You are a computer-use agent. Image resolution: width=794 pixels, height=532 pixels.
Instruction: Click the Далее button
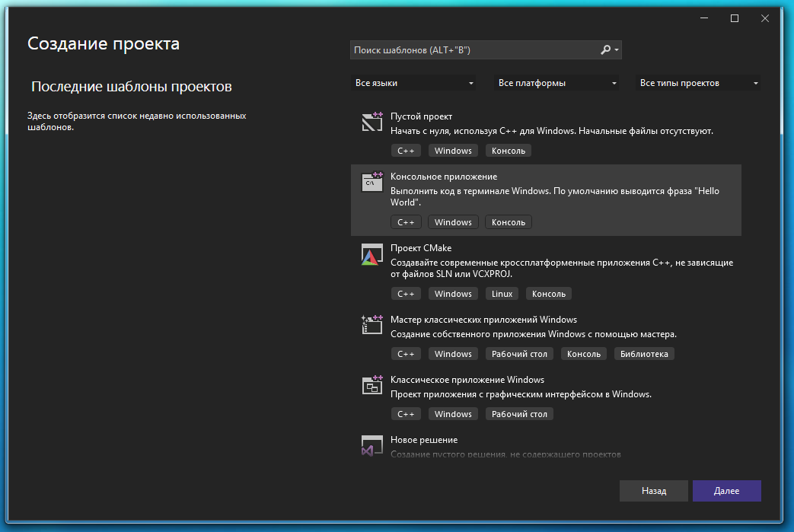[x=727, y=491]
